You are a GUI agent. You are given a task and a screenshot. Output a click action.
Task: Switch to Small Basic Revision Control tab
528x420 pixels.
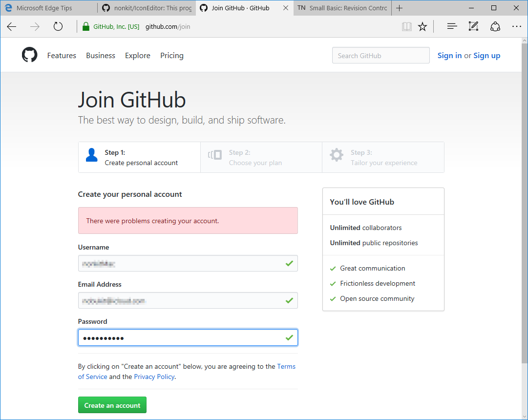[342, 8]
